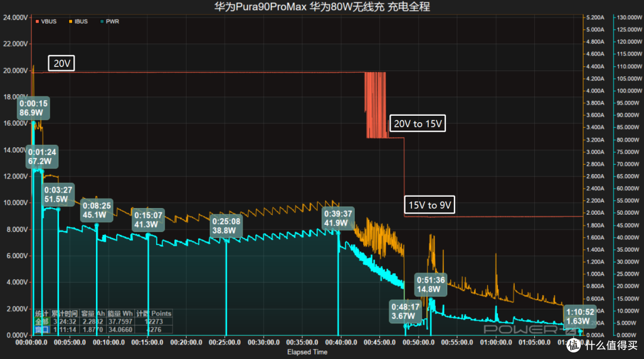
Task: Click the 3.000A current axis label
Action: [595, 152]
